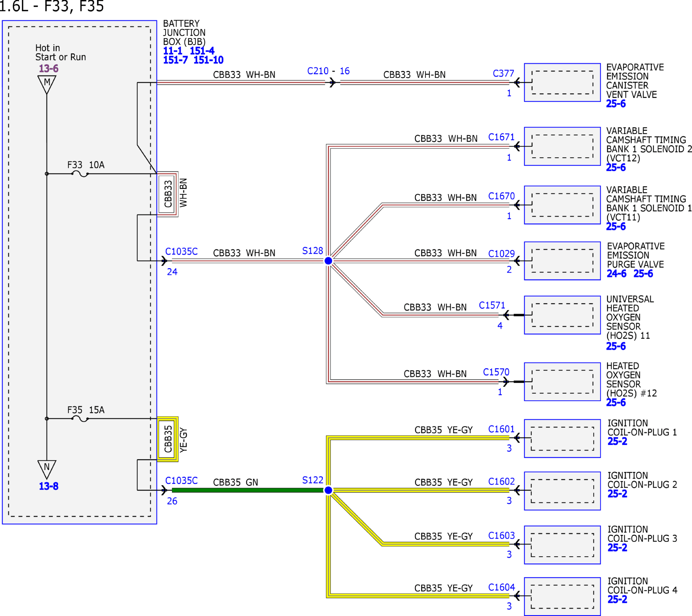The image size is (692, 616).
Task: Select the S128 splice blue dot
Action: (328, 261)
